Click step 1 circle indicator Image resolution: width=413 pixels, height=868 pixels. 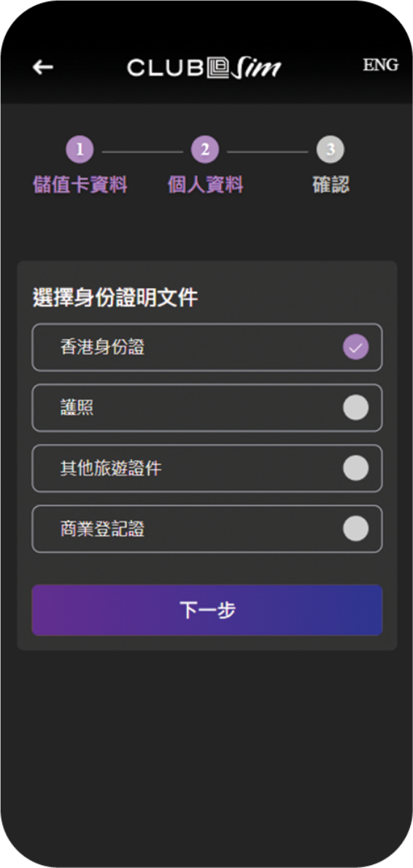(x=80, y=150)
